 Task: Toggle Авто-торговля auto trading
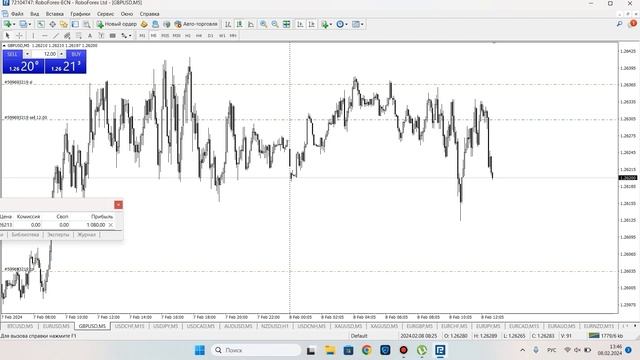click(196, 24)
